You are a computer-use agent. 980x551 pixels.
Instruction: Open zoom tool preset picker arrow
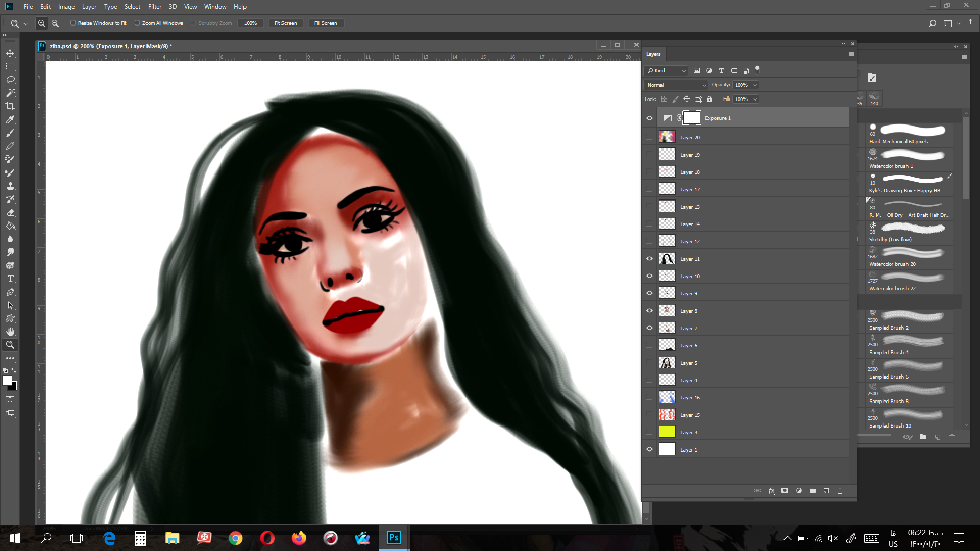[26, 23]
